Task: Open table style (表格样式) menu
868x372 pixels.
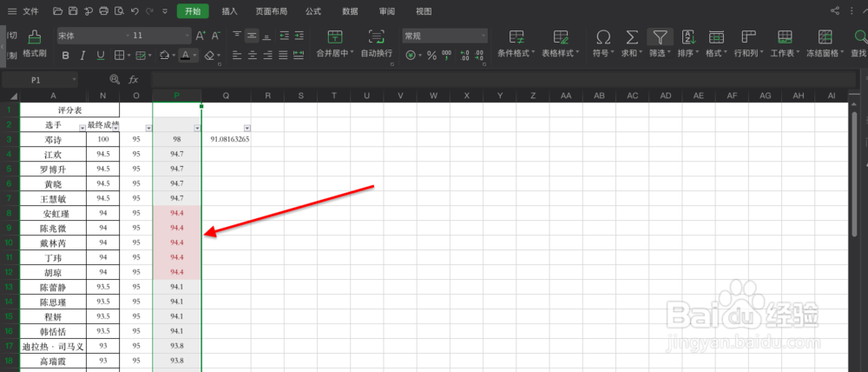Action: [x=560, y=44]
